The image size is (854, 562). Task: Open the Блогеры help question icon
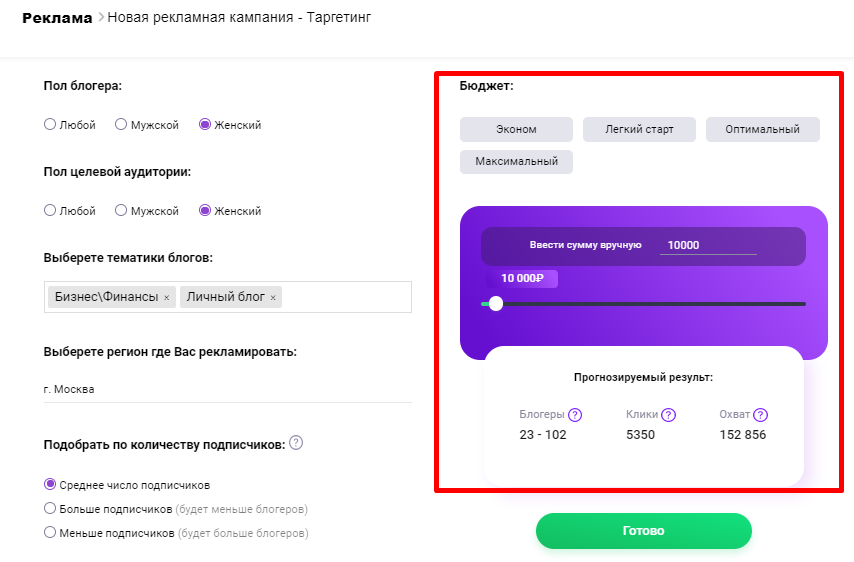[x=575, y=415]
